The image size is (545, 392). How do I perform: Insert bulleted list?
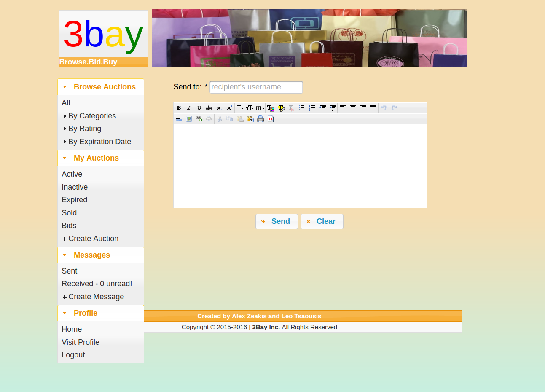click(x=302, y=108)
